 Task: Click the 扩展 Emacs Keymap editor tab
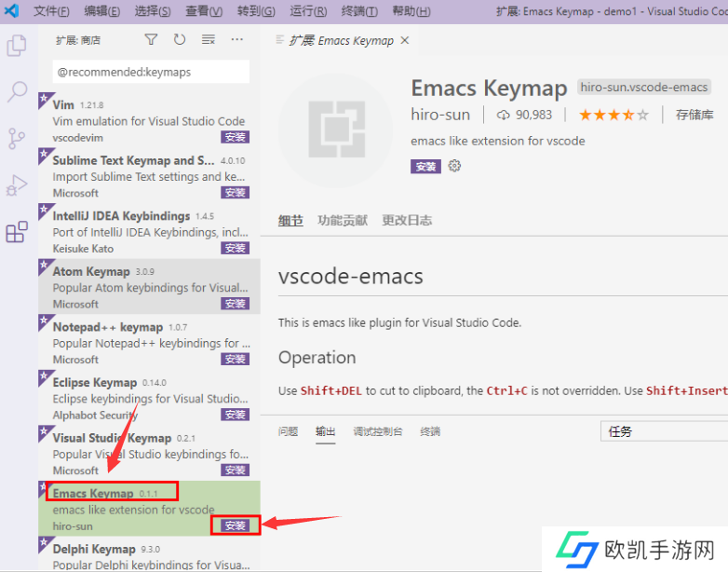tap(342, 41)
